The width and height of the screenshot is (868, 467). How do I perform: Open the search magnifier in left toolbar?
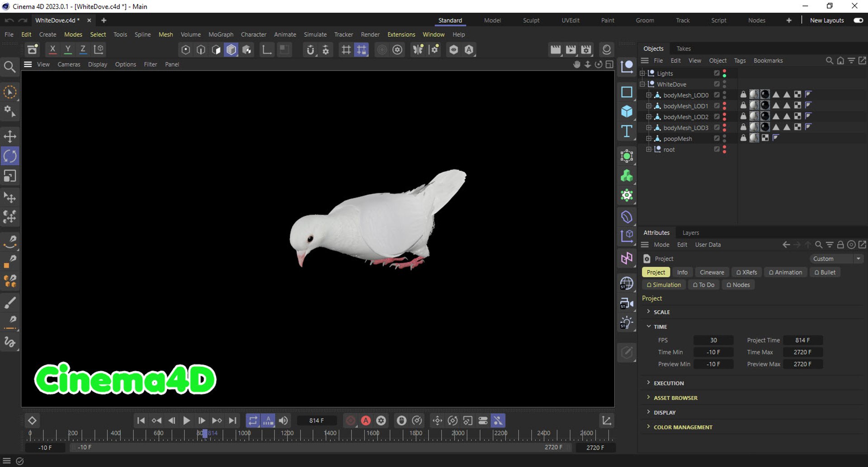[9, 67]
